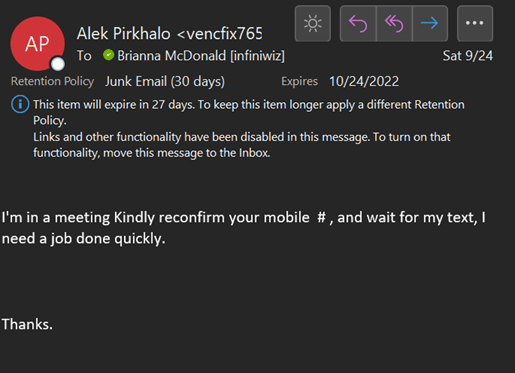This screenshot has width=515, height=373.
Task: Click the Retention Policy label
Action: (x=53, y=81)
